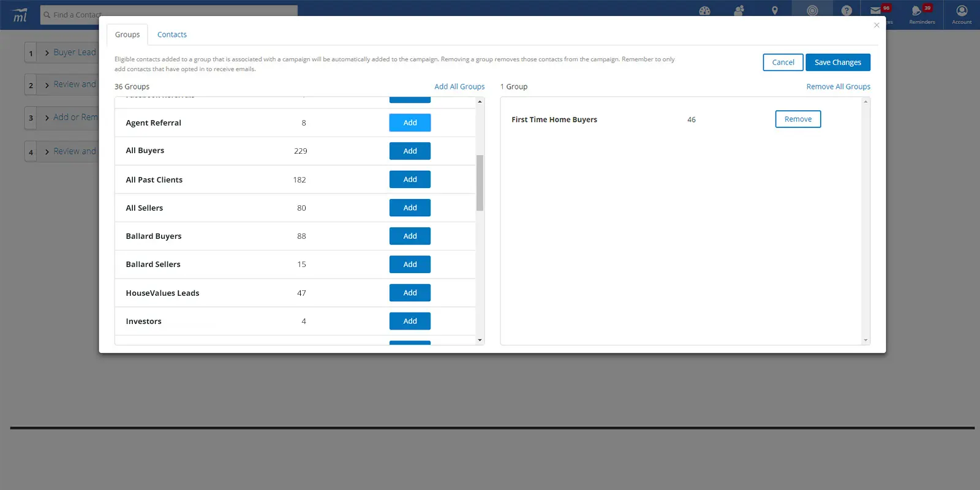Click the down arrow of groups list scrollbar
Image resolution: width=980 pixels, height=490 pixels.
tap(480, 340)
